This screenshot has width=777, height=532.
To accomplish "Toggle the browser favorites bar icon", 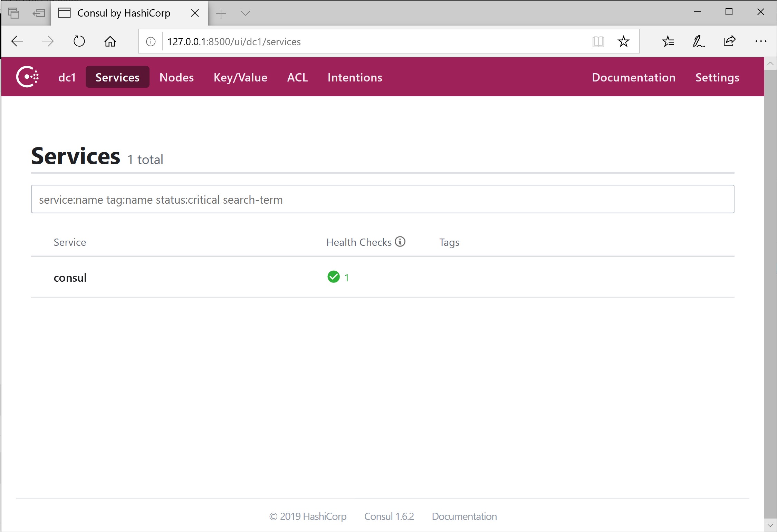I will point(668,41).
